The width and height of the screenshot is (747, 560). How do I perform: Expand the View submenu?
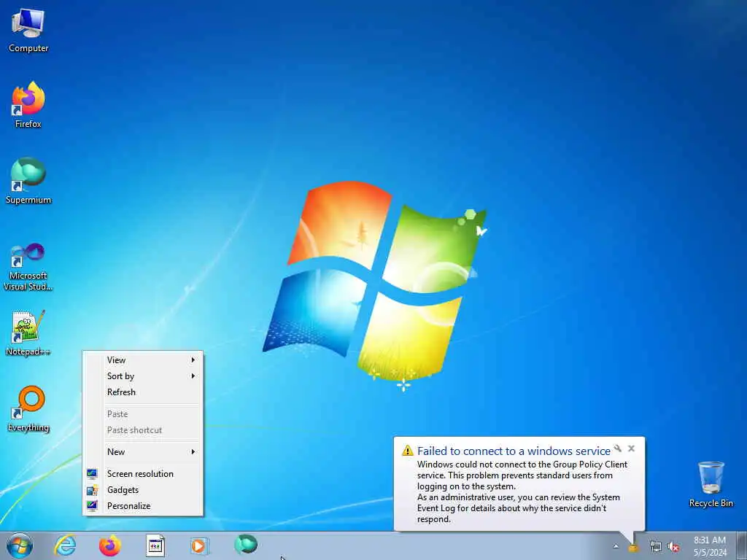[x=143, y=360]
